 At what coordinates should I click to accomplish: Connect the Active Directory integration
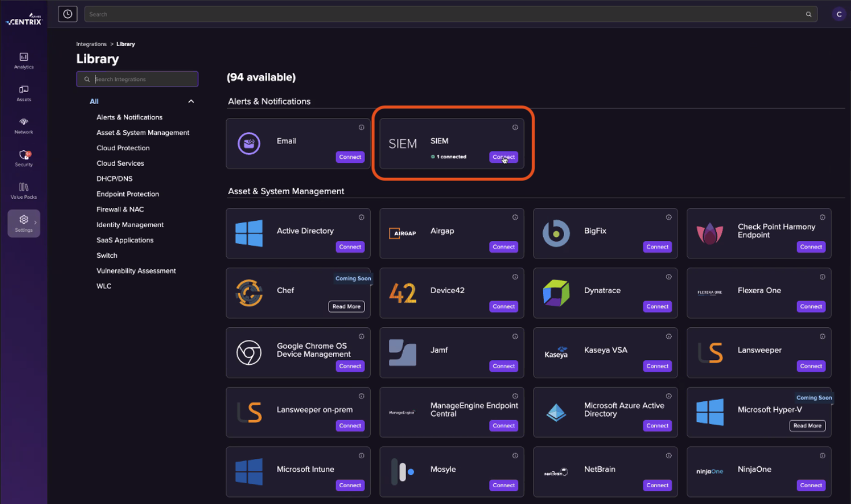pyautogui.click(x=350, y=247)
